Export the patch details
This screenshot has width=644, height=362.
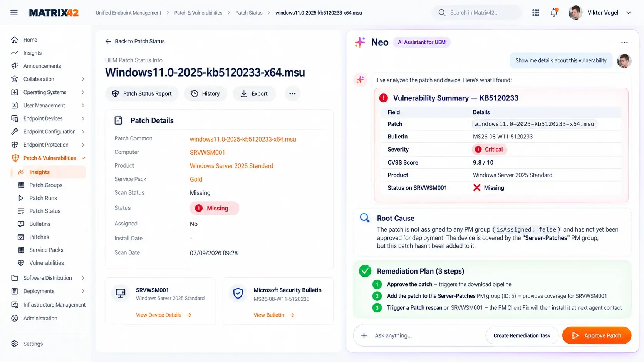pyautogui.click(x=254, y=93)
